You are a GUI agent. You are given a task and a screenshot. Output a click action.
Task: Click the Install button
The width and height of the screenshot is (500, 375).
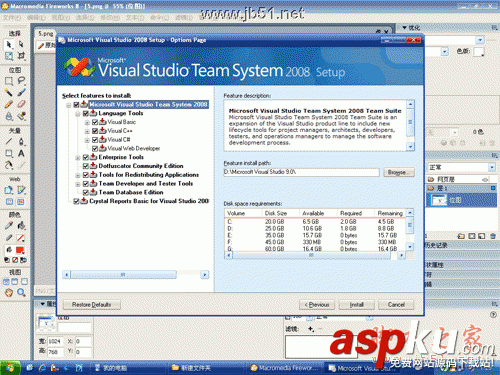(357, 304)
